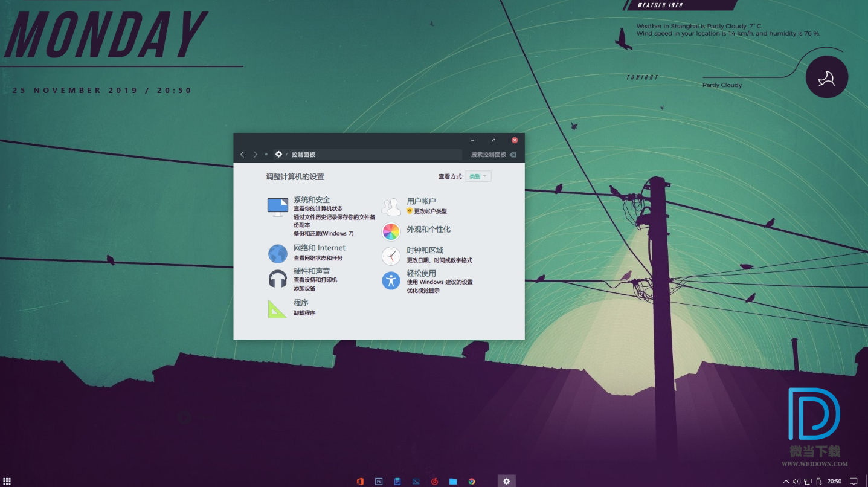Open 查看网络状态和任务 link
Screen dimensions: 868x487
(318, 258)
